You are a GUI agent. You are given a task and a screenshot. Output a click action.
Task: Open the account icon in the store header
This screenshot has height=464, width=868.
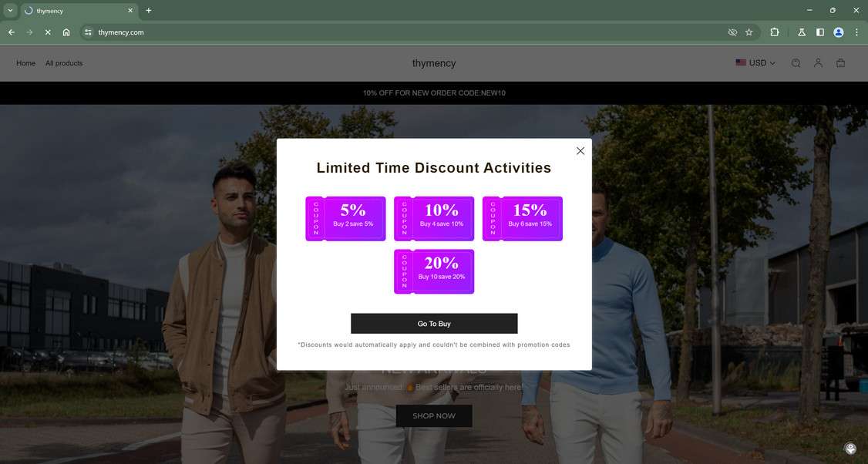click(819, 62)
